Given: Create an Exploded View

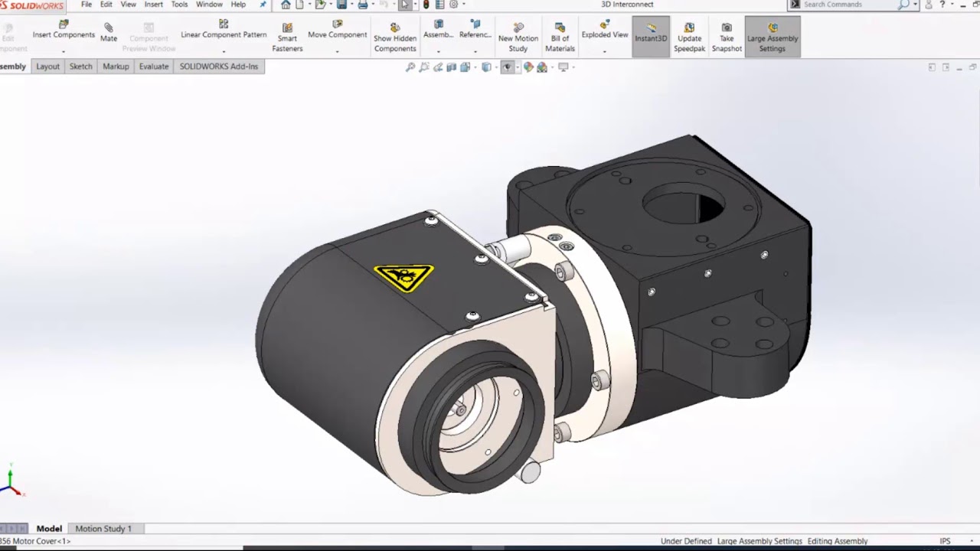Looking at the screenshot, I should click(605, 30).
